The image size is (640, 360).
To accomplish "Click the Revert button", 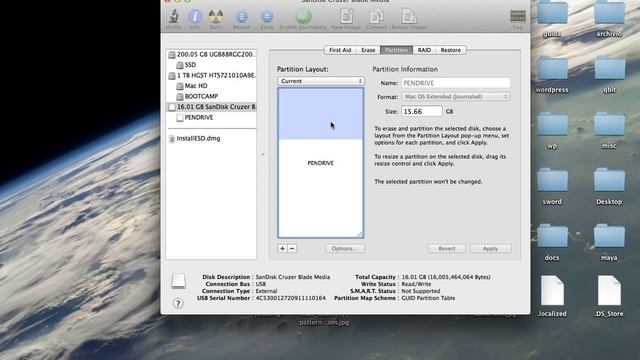I will (x=447, y=249).
